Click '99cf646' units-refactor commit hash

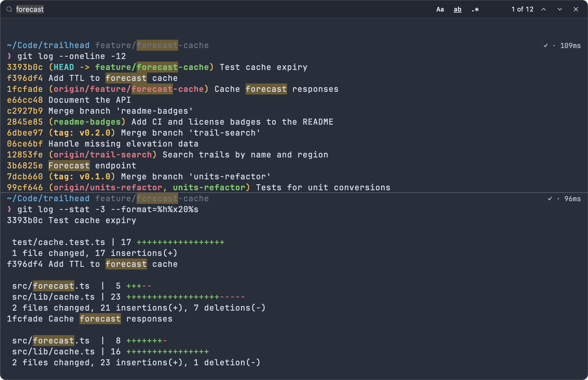(x=25, y=187)
